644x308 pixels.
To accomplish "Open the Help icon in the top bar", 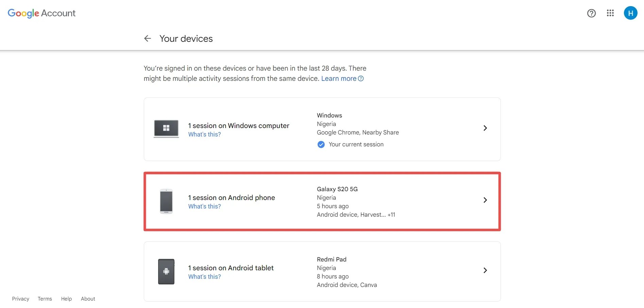I will 591,13.
